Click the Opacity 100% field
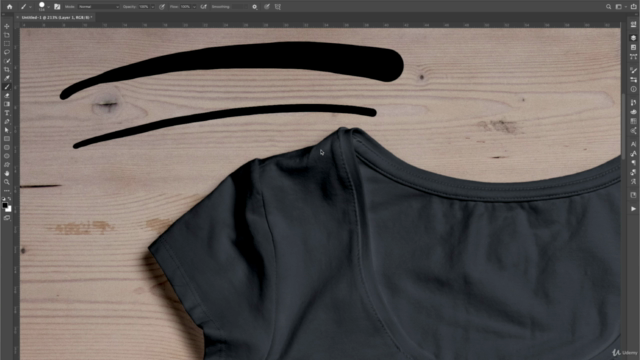Screen dimensions: 640x360 pos(144,7)
